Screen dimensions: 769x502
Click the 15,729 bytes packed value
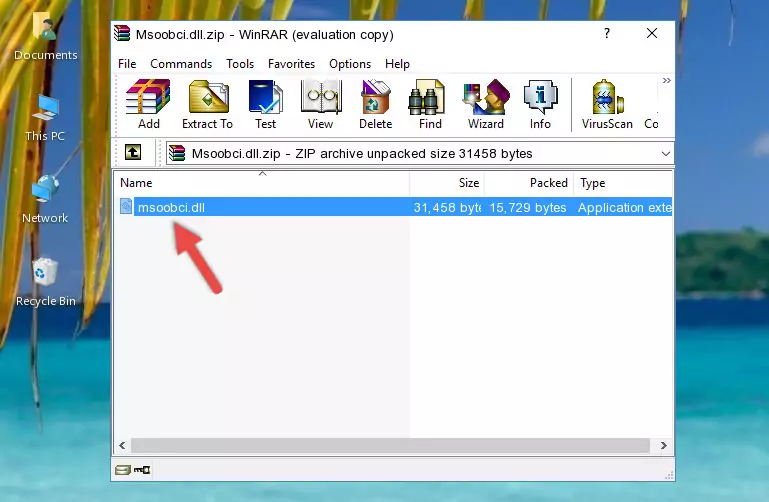pos(528,208)
